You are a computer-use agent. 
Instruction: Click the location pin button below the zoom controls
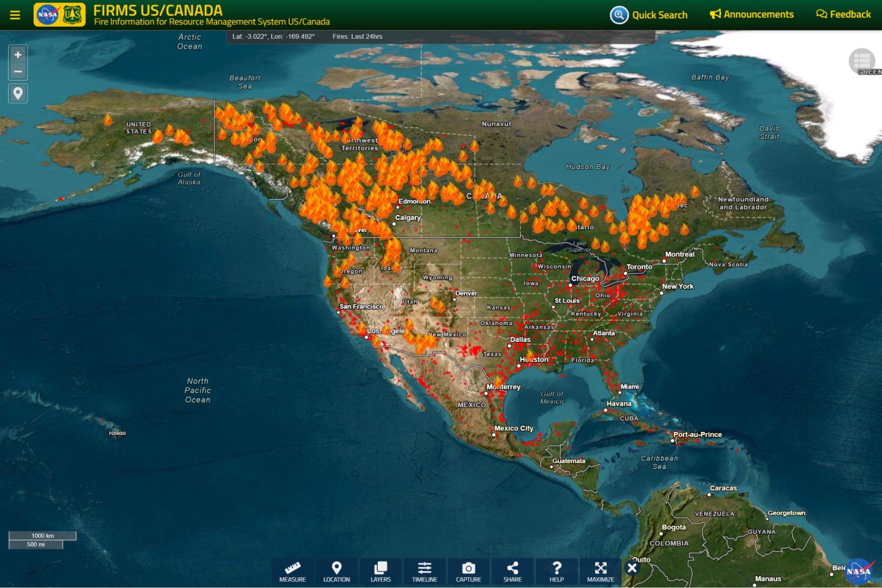pyautogui.click(x=18, y=94)
